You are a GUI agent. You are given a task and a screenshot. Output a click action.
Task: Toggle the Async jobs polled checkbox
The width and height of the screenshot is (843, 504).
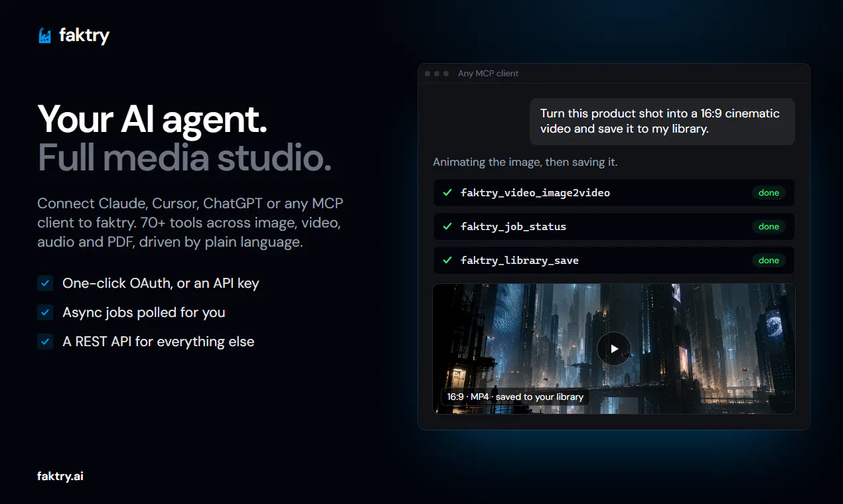45,312
